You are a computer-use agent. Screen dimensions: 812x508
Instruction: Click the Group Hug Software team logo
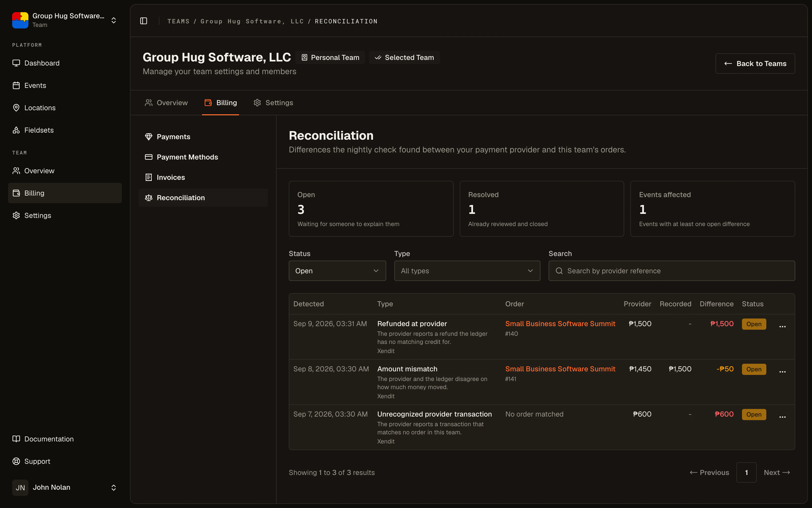pyautogui.click(x=20, y=20)
